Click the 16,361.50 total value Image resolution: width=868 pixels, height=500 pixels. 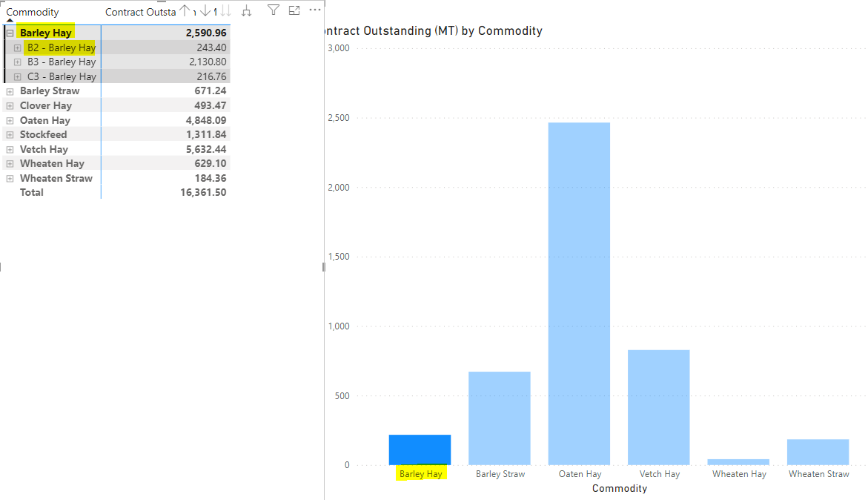(x=203, y=192)
